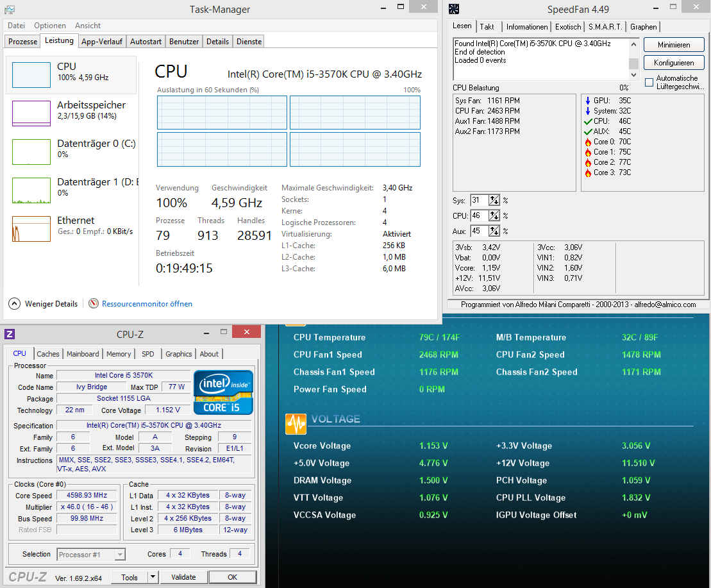Toggle Automatische Lüftergeschwindigkeit checkbox
The width and height of the screenshot is (711, 588).
pos(649,82)
